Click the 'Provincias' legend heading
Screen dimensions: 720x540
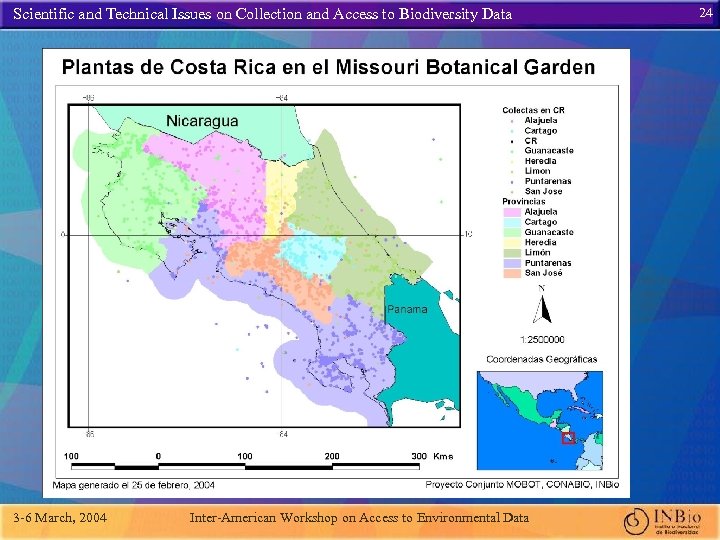(x=524, y=202)
